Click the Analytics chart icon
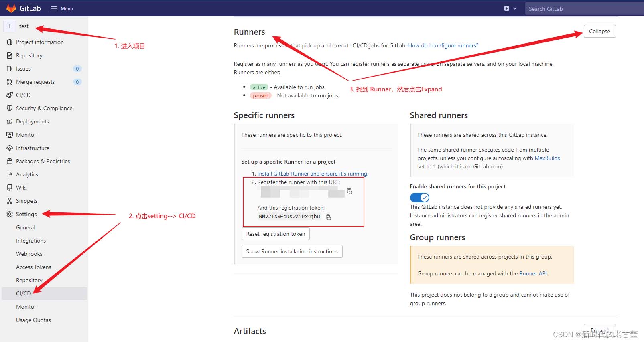Screen dimensions: 644x342 point(10,174)
